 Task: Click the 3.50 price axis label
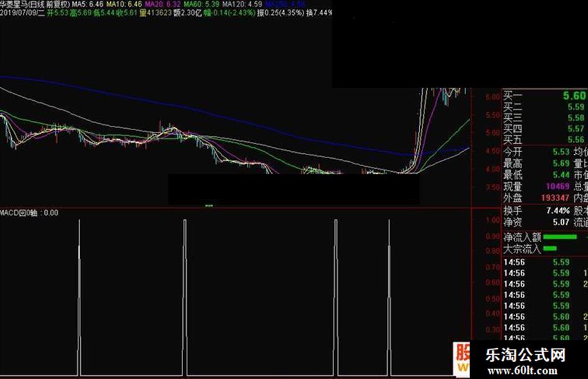tap(492, 187)
